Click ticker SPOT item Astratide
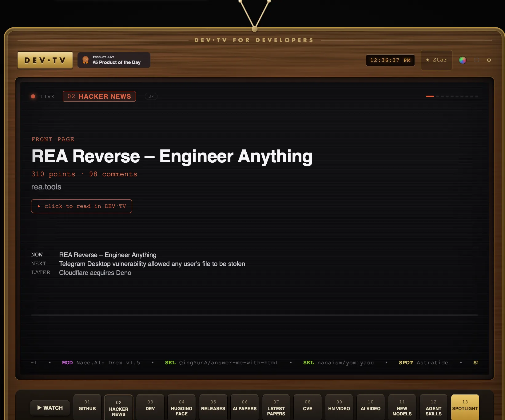This screenshot has height=420, width=505. pyautogui.click(x=423, y=363)
